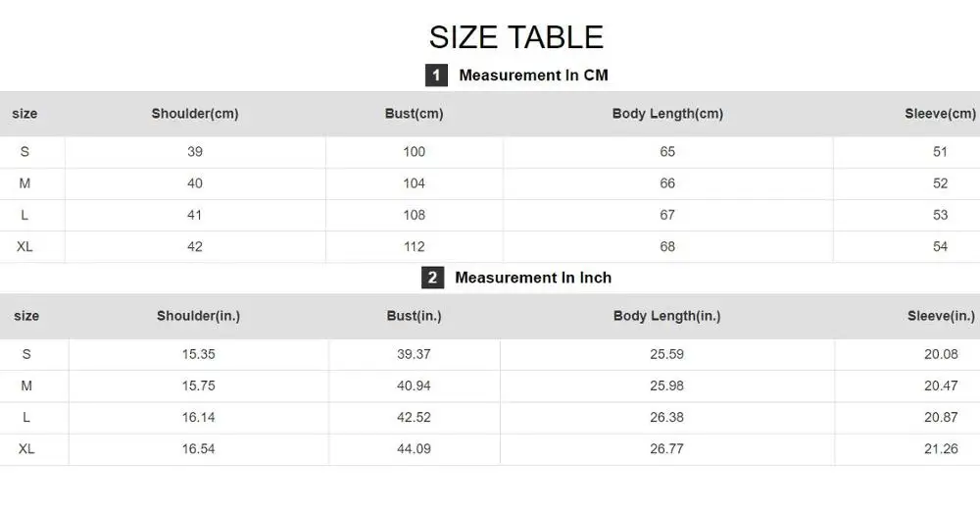Image resolution: width=980 pixels, height=513 pixels.
Task: Click the Sleeve(in.) column header
Action: 941,316
